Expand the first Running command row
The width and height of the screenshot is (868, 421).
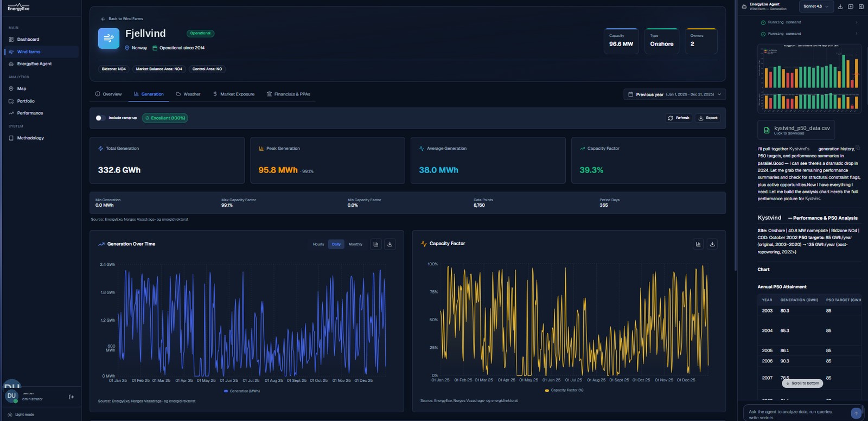(x=808, y=22)
